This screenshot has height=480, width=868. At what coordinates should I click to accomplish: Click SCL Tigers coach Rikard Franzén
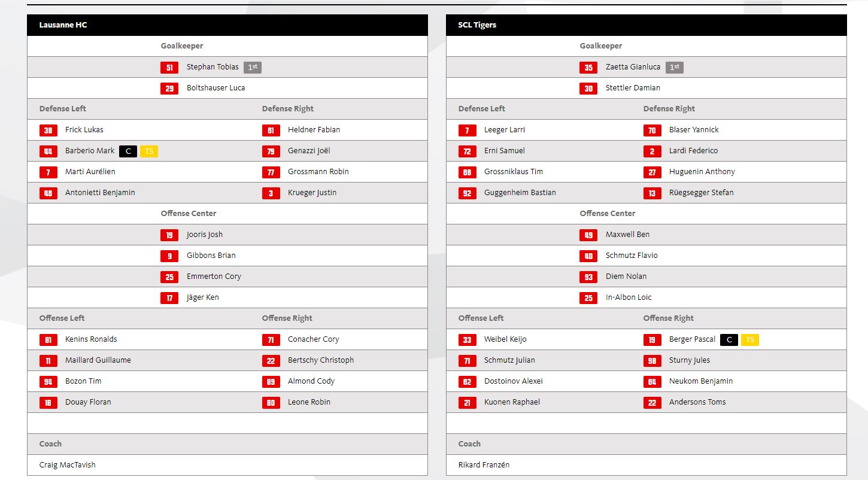pyautogui.click(x=484, y=465)
